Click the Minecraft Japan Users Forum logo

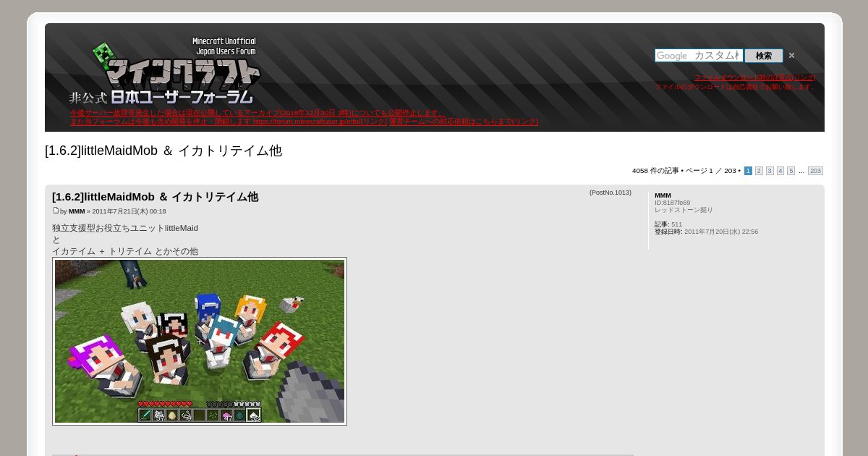tap(164, 71)
